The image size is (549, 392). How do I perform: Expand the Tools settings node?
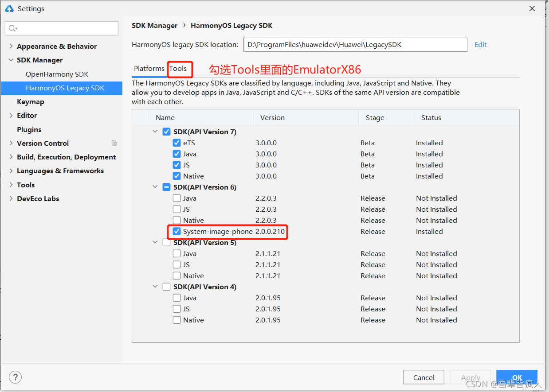(11, 185)
